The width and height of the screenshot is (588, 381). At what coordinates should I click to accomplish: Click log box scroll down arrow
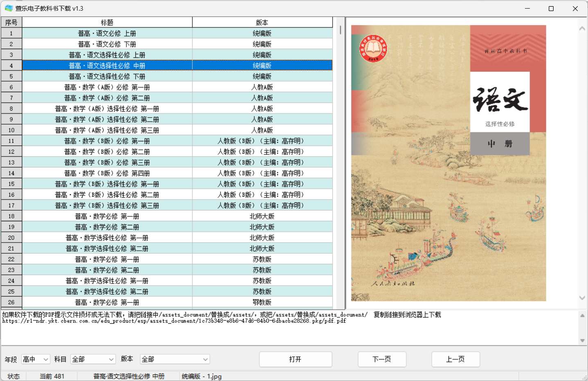[582, 340]
